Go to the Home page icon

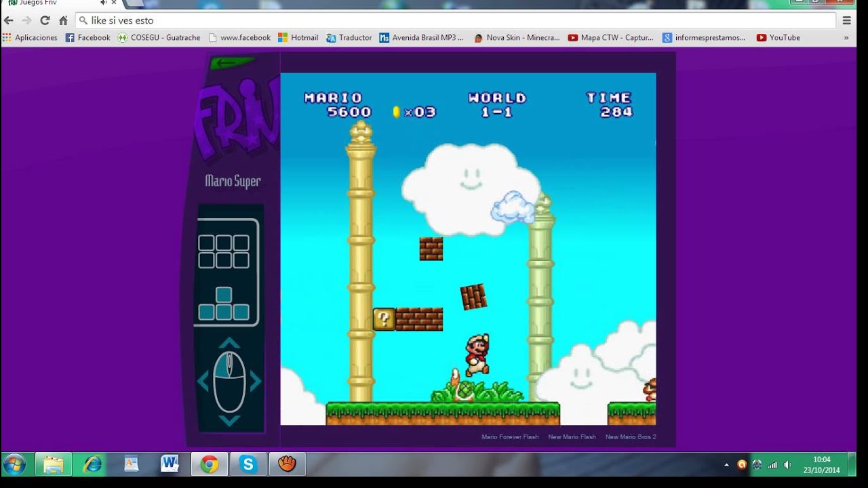pos(63,20)
